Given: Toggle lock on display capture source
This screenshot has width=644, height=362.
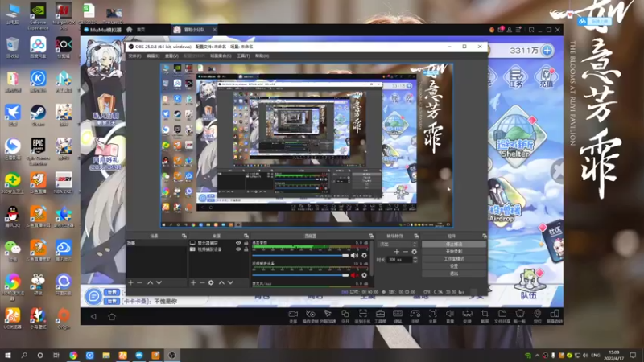Looking at the screenshot, I should point(246,243).
